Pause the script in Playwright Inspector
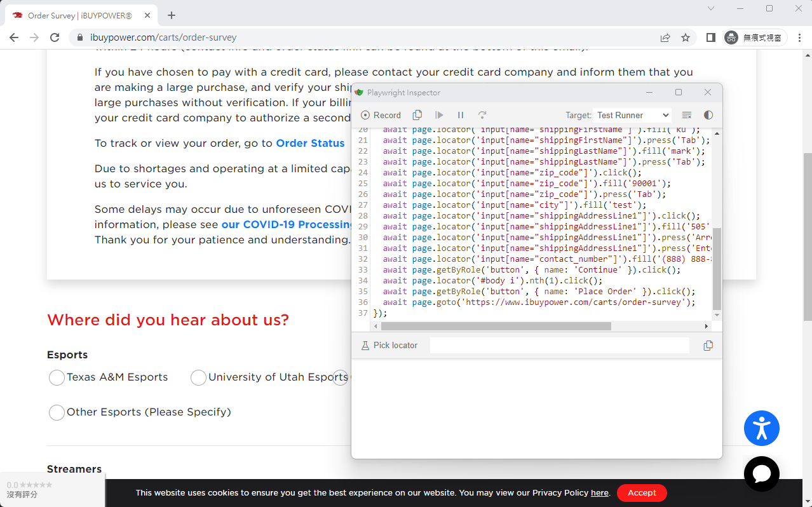This screenshot has width=812, height=507. tap(461, 115)
